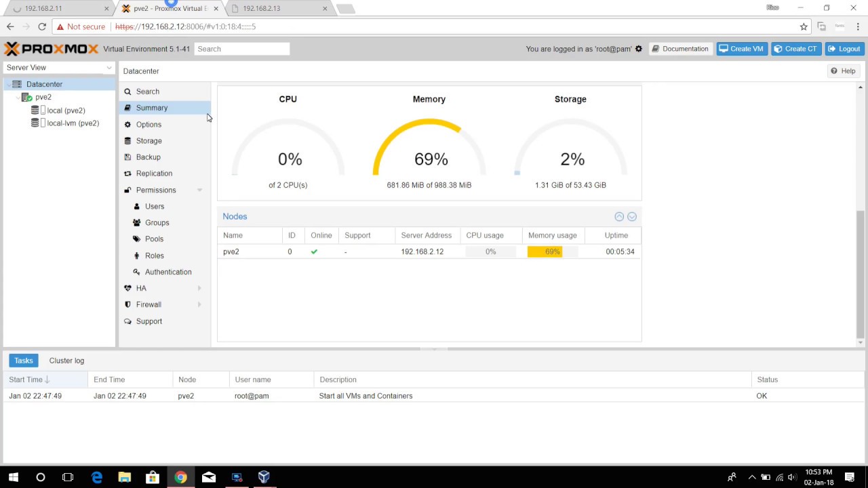Viewport: 868px width, 488px height.
Task: Click the Proxmox search field
Action: (x=242, y=49)
